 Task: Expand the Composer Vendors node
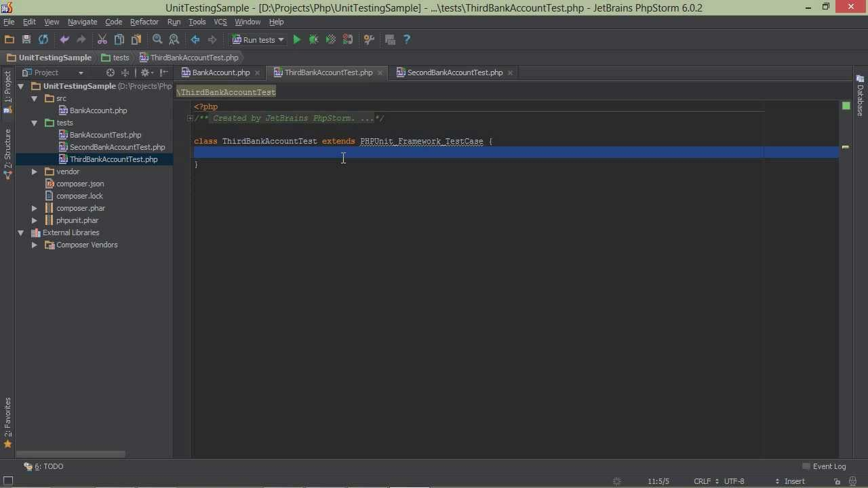[x=34, y=245]
